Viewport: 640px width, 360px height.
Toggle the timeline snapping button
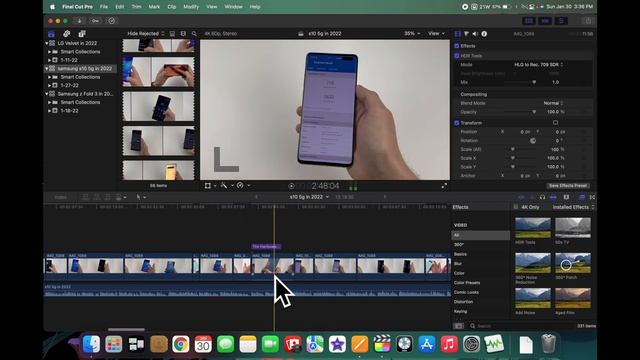[553, 197]
